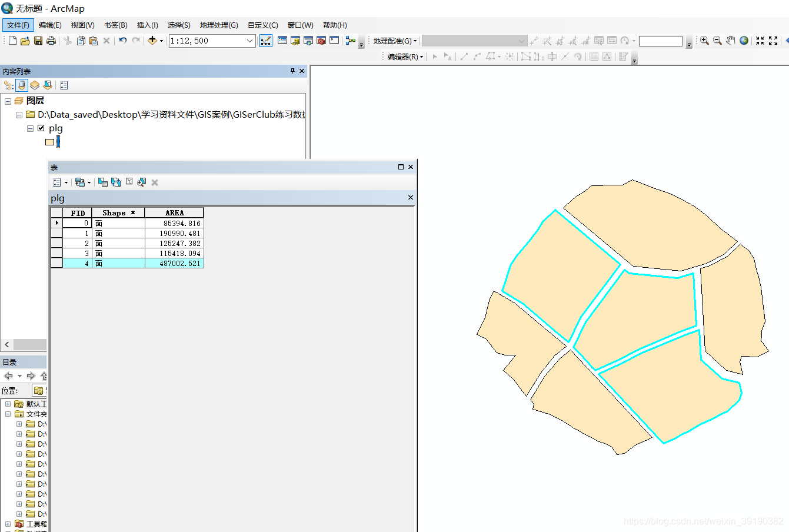This screenshot has height=532, width=789.
Task: Open contents list Options icon
Action: click(x=64, y=85)
